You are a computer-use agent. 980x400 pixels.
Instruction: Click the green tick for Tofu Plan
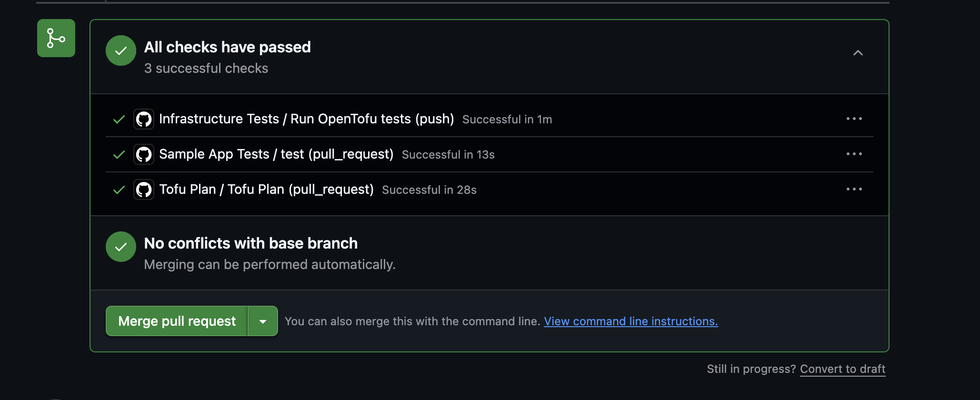click(x=119, y=190)
